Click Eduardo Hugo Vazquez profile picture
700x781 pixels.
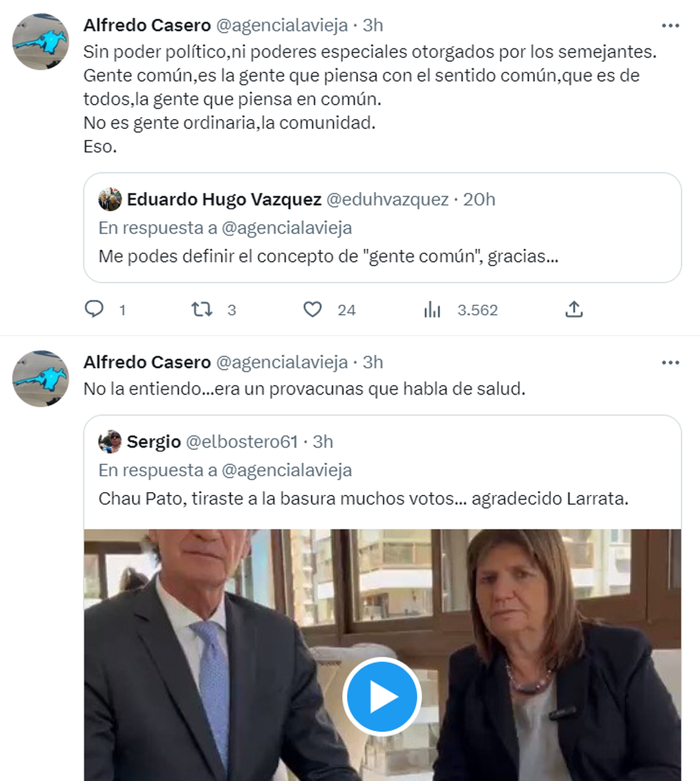click(110, 200)
